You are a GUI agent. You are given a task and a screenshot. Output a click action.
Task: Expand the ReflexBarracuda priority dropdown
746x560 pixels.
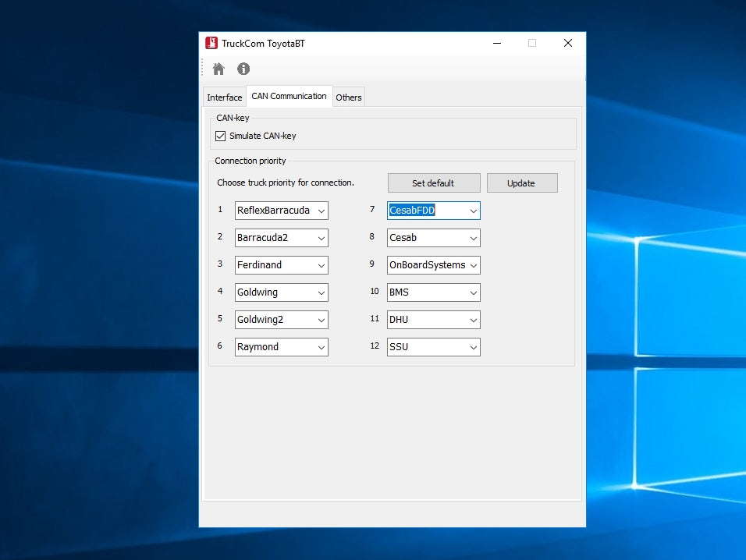pos(321,211)
